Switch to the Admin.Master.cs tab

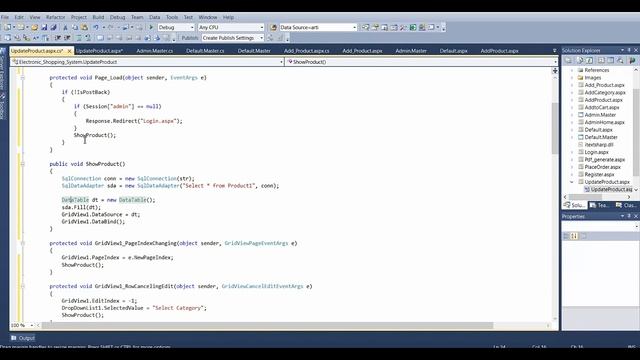point(155,51)
